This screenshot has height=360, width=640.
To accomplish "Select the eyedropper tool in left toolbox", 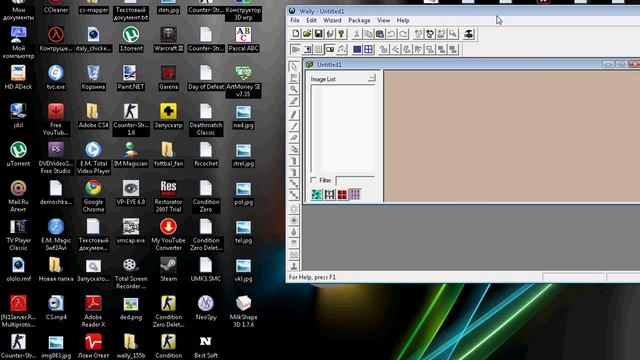I will coord(294,101).
